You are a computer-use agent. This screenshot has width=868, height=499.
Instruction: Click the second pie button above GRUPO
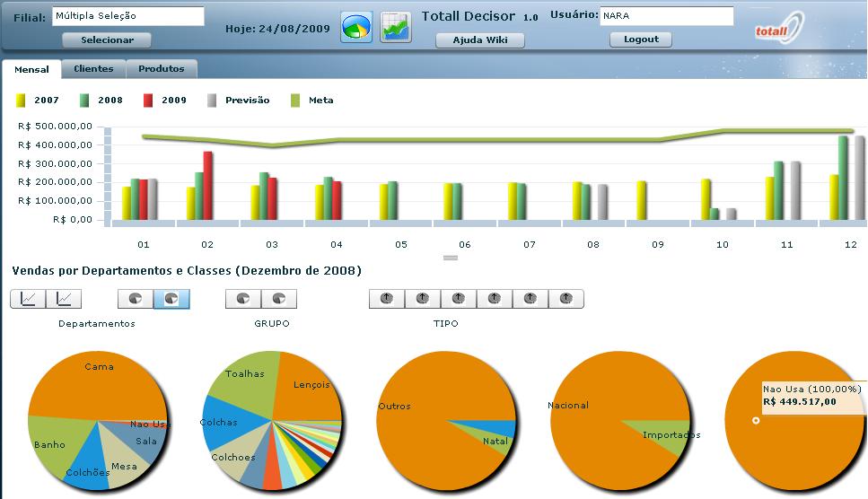coord(279,299)
